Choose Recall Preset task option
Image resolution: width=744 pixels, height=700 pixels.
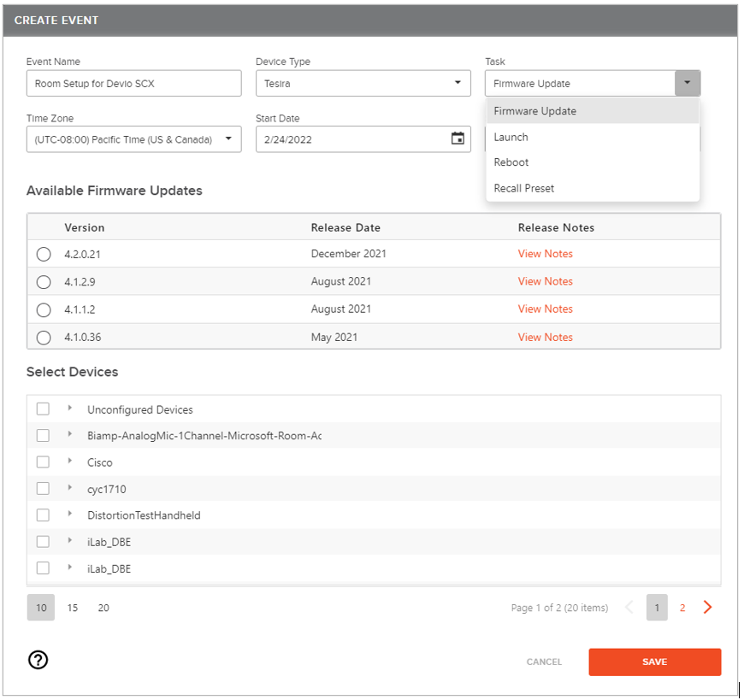(524, 188)
